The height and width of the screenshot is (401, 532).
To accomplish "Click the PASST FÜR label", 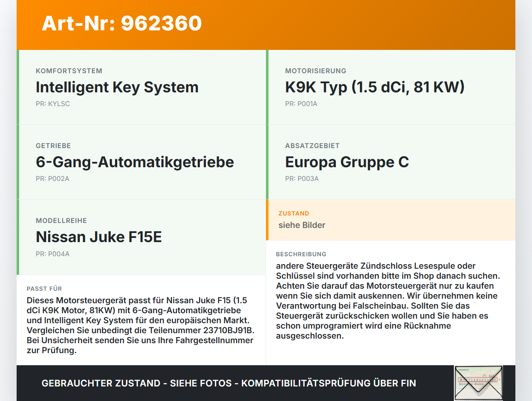I will click(x=44, y=289).
